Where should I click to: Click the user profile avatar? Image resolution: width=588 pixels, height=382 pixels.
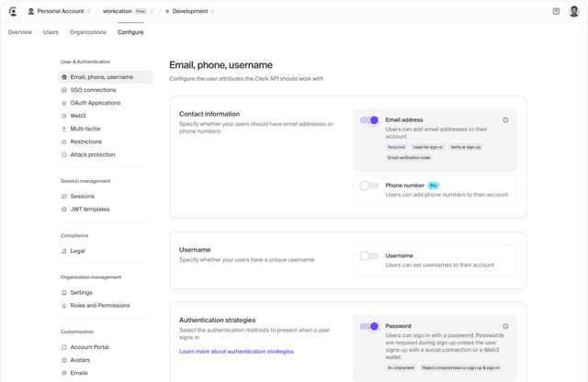tap(574, 11)
